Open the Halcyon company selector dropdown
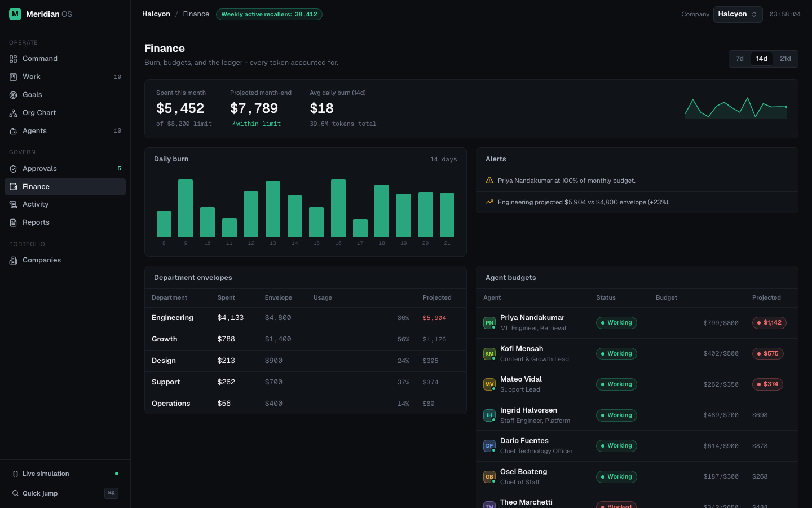The image size is (812, 508). pyautogui.click(x=738, y=14)
